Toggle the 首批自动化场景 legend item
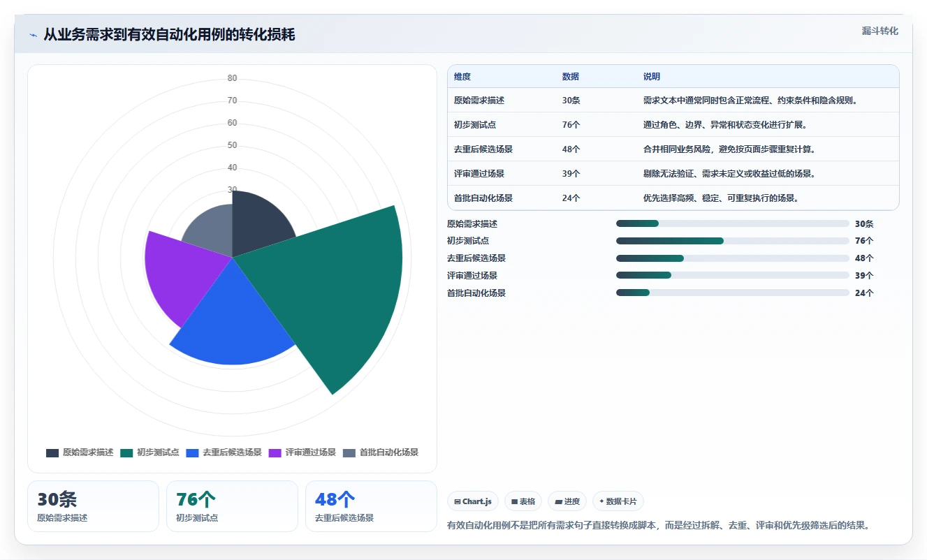927x560 pixels. pos(381,452)
